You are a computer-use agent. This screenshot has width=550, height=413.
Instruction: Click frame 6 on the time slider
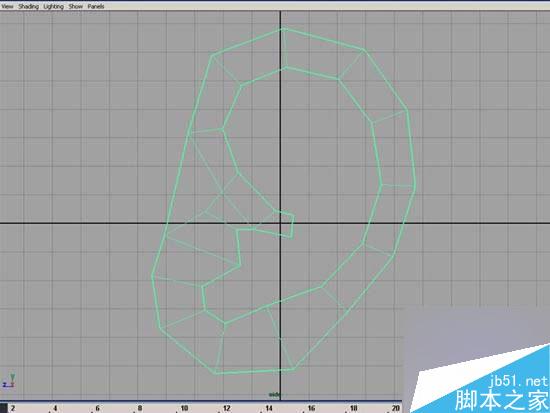(98, 408)
